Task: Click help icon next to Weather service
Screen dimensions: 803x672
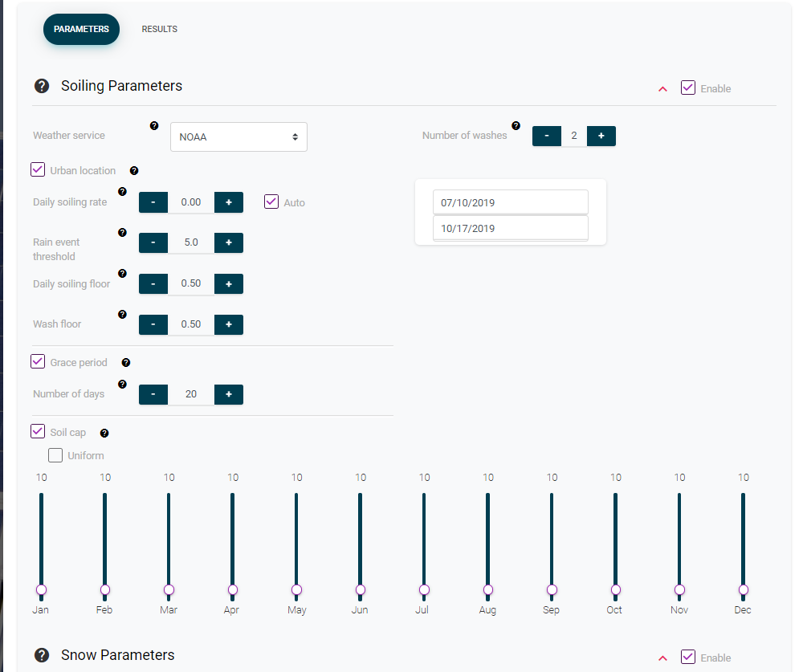Action: coord(154,126)
